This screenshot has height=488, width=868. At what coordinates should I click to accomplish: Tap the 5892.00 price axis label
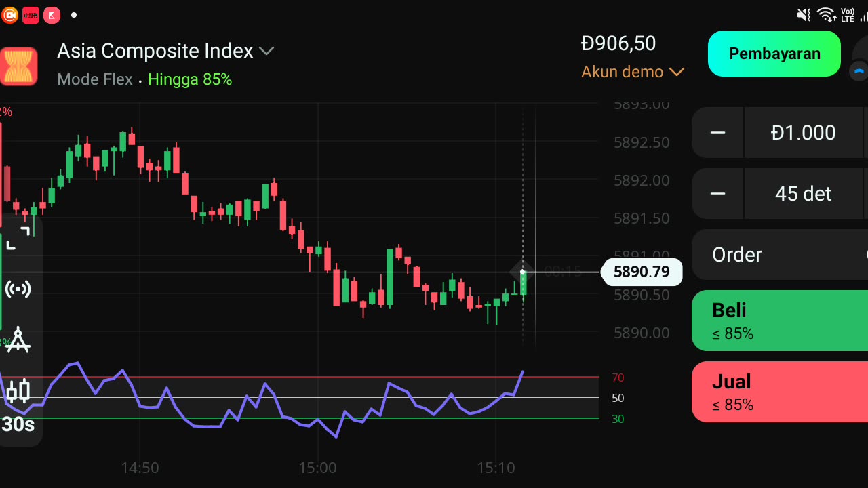(642, 180)
